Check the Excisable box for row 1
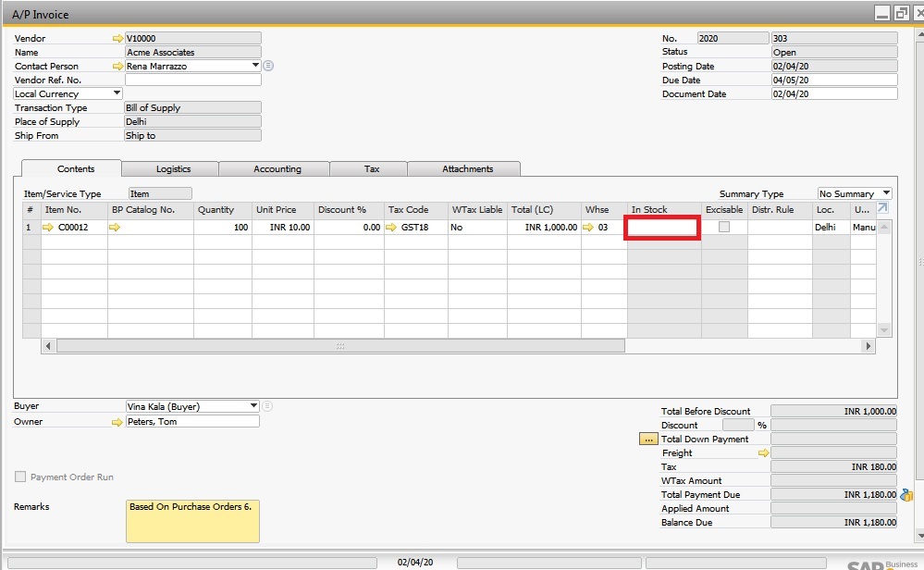924x570 pixels. (x=725, y=227)
